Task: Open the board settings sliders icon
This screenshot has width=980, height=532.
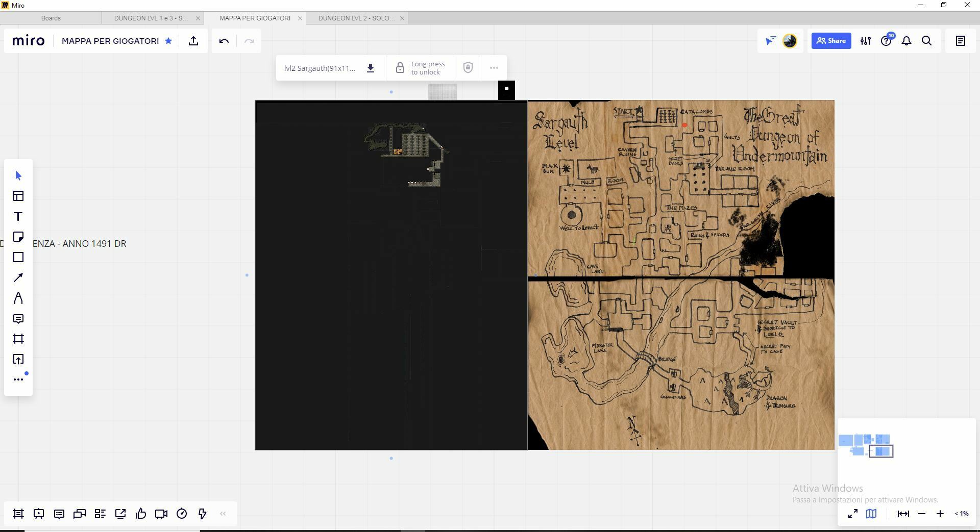Action: (866, 41)
